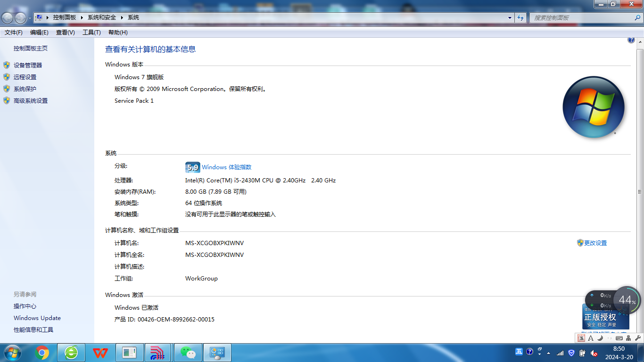644x362 pixels.
Task: Click the muted volume speaker icon
Action: 594,353
